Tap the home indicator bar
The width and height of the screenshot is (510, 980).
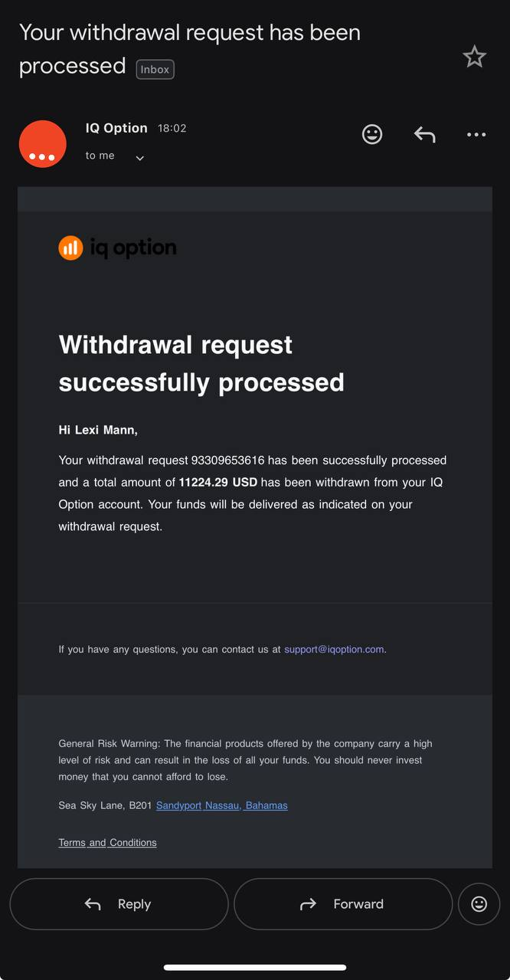[x=255, y=968]
